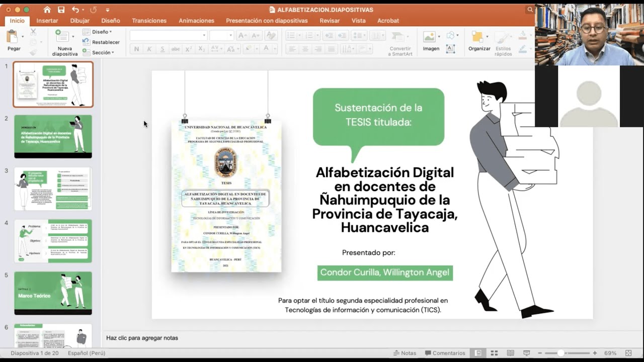The image size is (644, 362).
Task: Insert a text box
Action: 450,49
